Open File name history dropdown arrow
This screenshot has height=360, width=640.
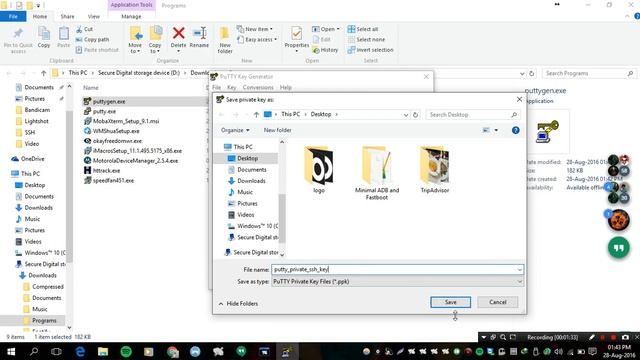pyautogui.click(x=519, y=269)
